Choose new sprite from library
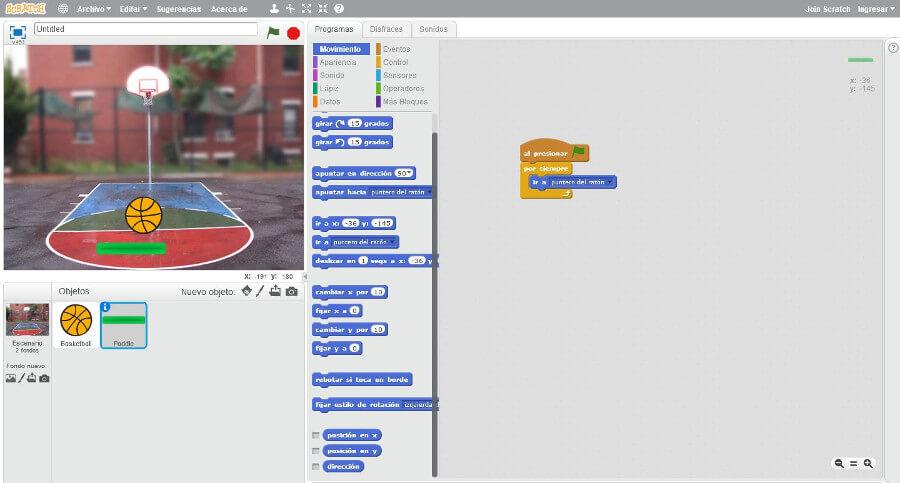This screenshot has height=483, width=900. 247,291
